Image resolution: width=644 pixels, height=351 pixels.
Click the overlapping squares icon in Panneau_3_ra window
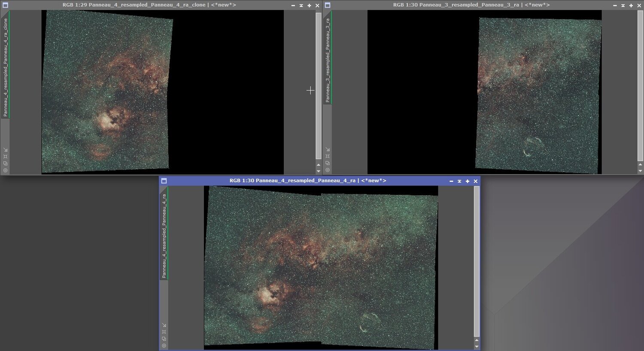tap(328, 163)
